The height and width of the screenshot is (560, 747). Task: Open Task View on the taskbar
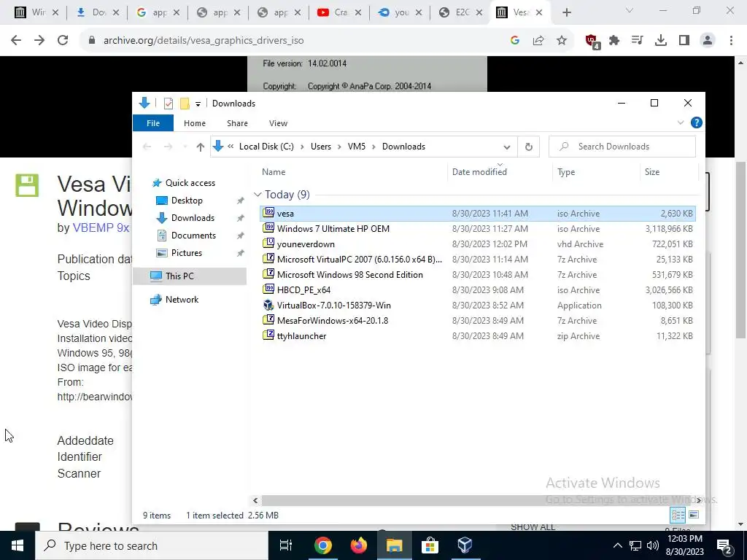click(x=286, y=545)
